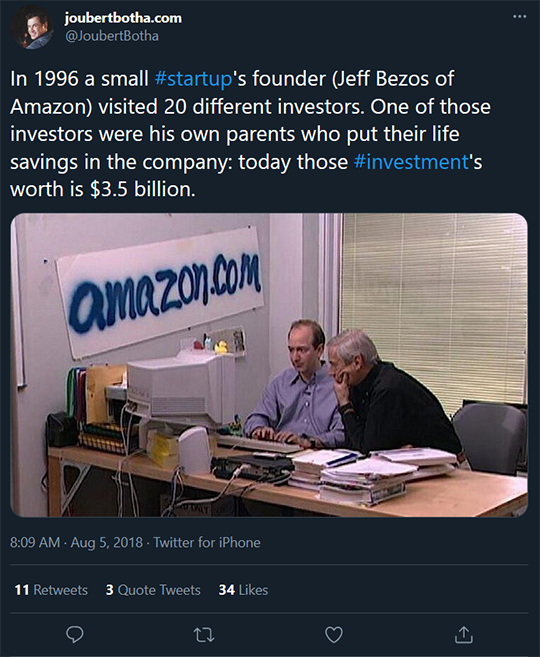
Task: Open the three-dot more options menu
Action: (519, 17)
